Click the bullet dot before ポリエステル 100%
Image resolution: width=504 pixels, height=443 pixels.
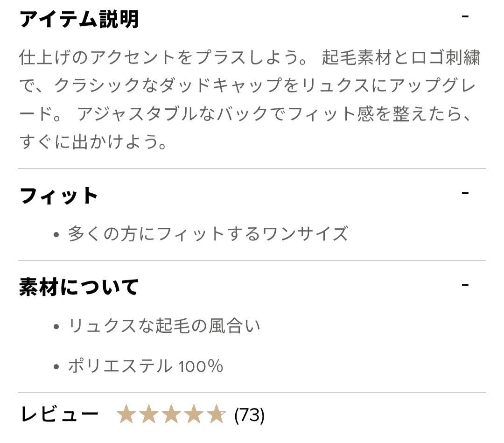click(x=56, y=367)
